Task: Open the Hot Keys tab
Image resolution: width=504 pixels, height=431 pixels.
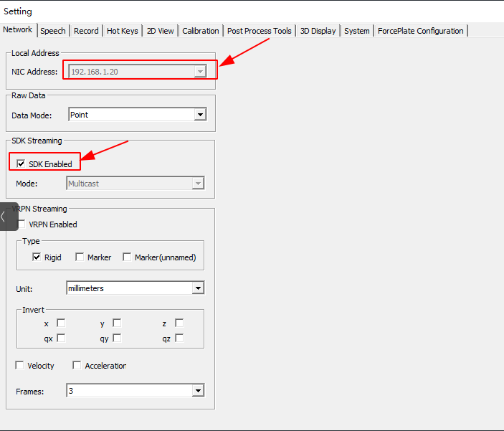Action: click(123, 31)
